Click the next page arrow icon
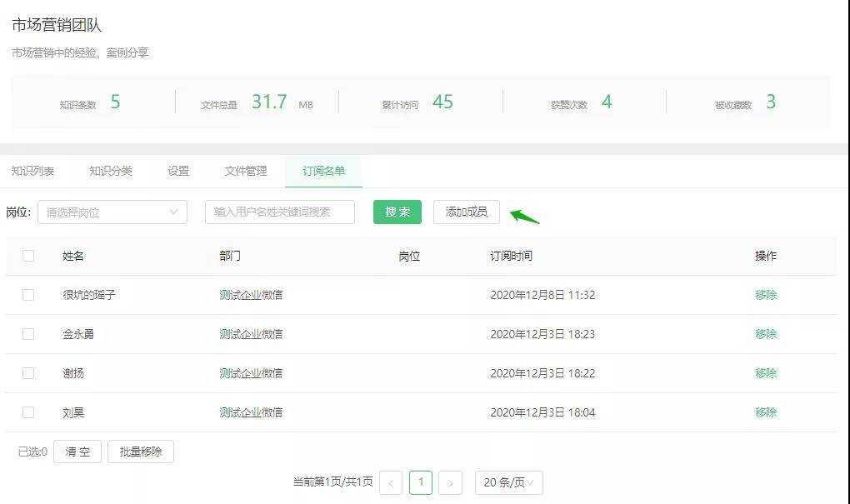This screenshot has height=504, width=850. point(451,482)
